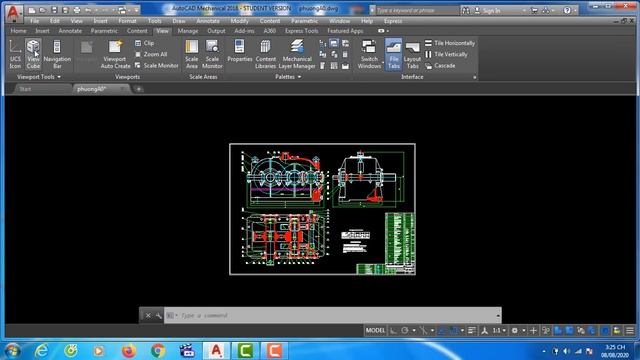This screenshot has width=640, height=360.
Task: Switch to the Manage ribbon tab
Action: click(x=188, y=31)
